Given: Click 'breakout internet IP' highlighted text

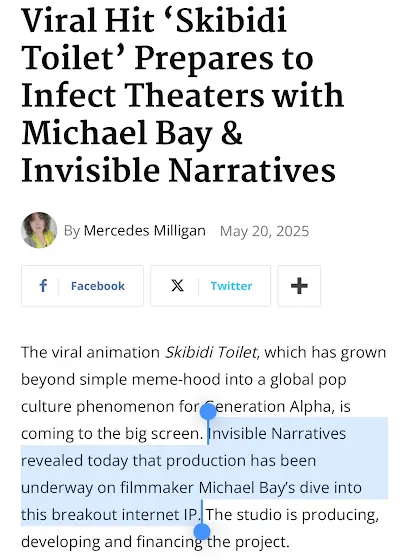Looking at the screenshot, I should 125,515.
